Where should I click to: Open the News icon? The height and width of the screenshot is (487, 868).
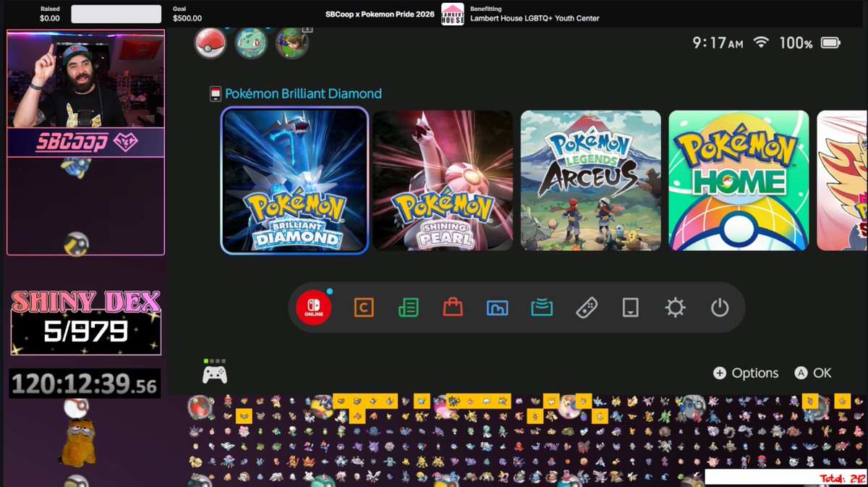(408, 308)
